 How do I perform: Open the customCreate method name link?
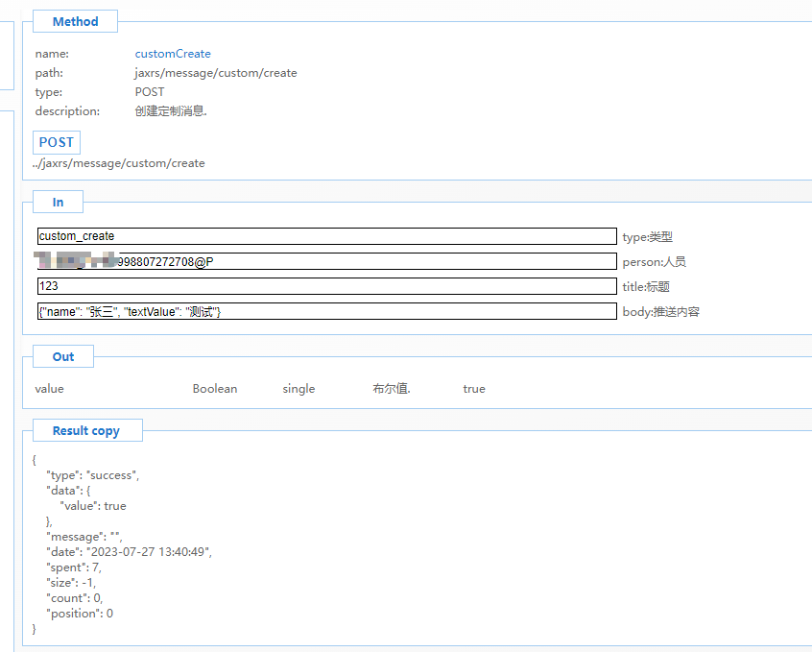click(x=173, y=54)
